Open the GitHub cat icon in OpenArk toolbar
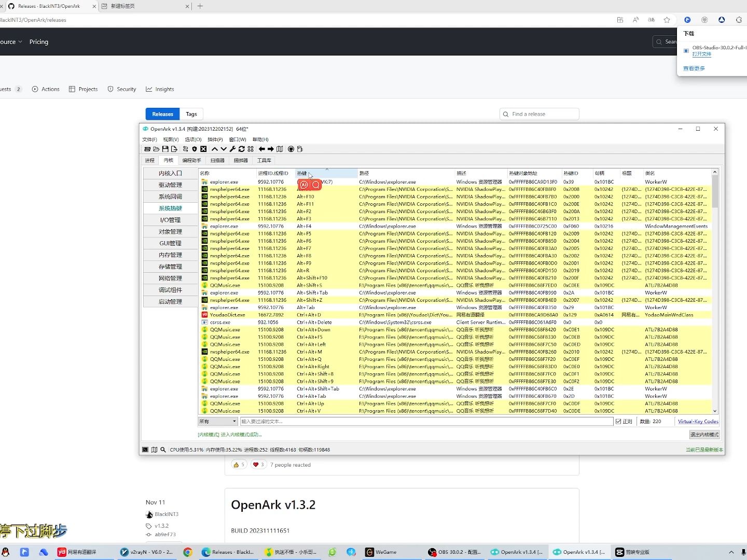Image resolution: width=747 pixels, height=560 pixels. click(291, 149)
